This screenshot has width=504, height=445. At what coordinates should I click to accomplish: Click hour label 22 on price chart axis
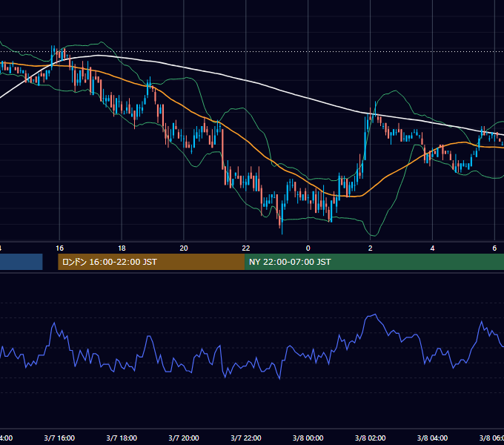[246, 248]
